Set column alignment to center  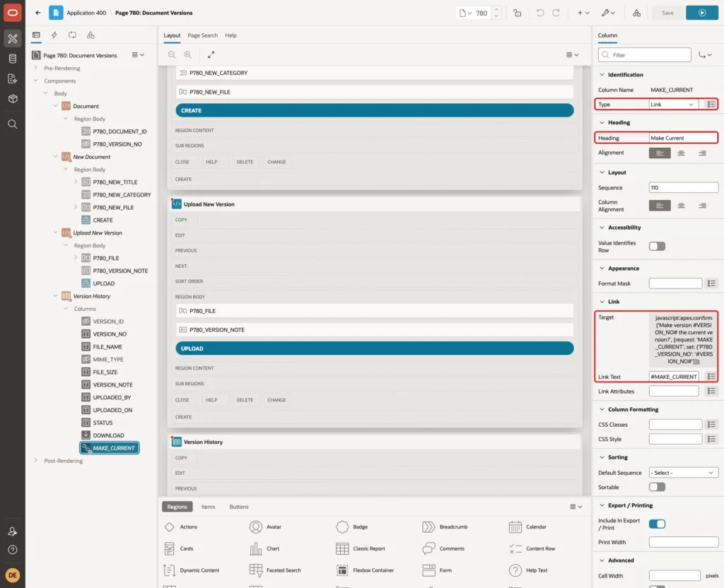[x=681, y=206]
